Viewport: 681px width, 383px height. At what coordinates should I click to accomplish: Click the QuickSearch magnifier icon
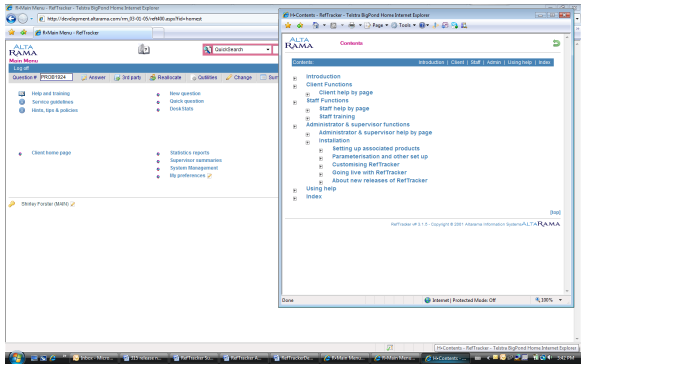(208, 50)
